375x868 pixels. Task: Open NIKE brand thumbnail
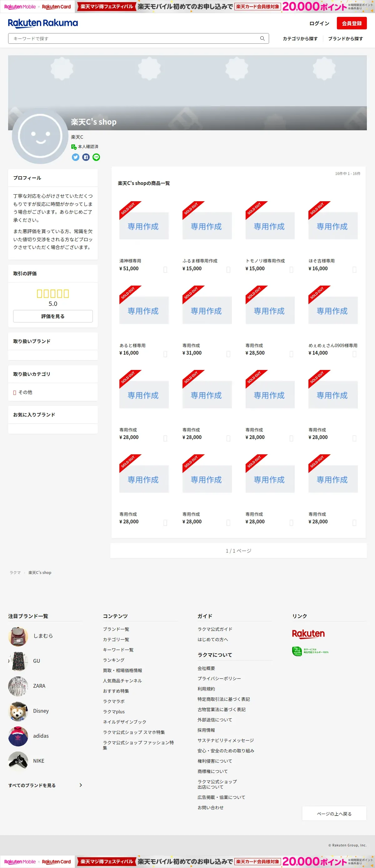18,761
